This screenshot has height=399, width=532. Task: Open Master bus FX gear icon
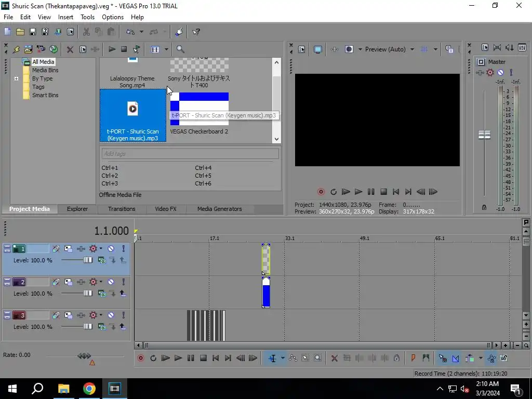click(490, 72)
